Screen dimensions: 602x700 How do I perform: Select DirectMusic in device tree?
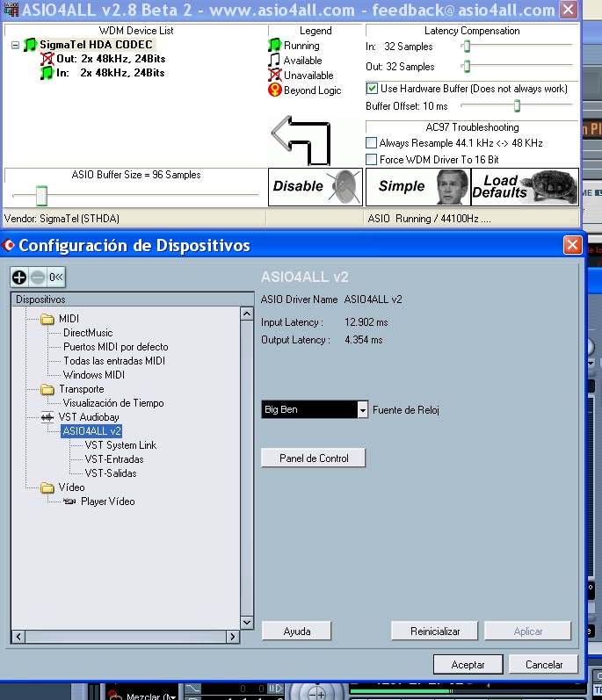click(88, 333)
